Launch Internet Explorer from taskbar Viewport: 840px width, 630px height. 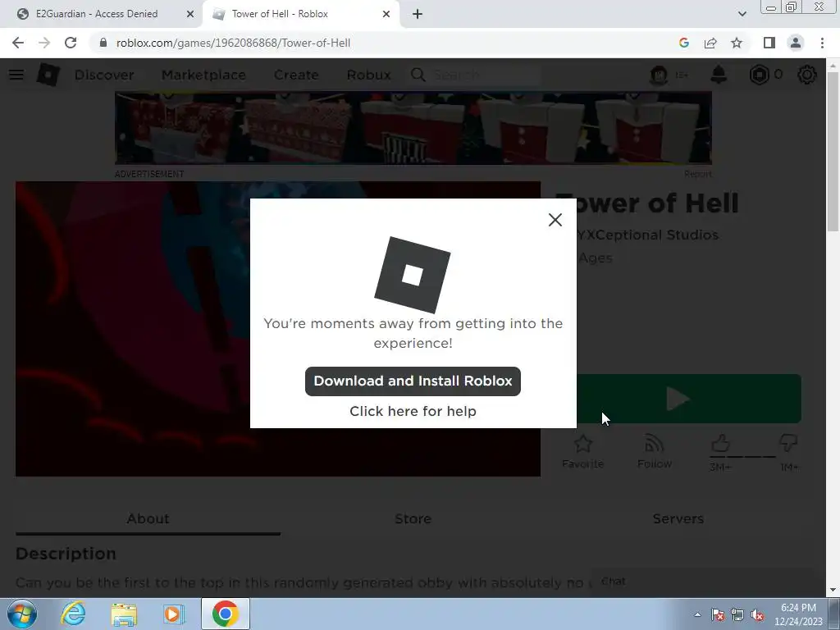click(73, 614)
